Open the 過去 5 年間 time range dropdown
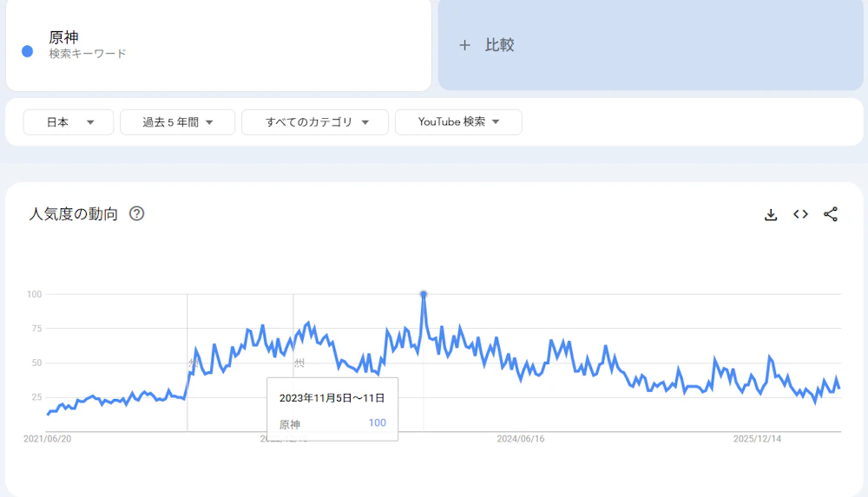The width and height of the screenshot is (868, 497). click(177, 122)
